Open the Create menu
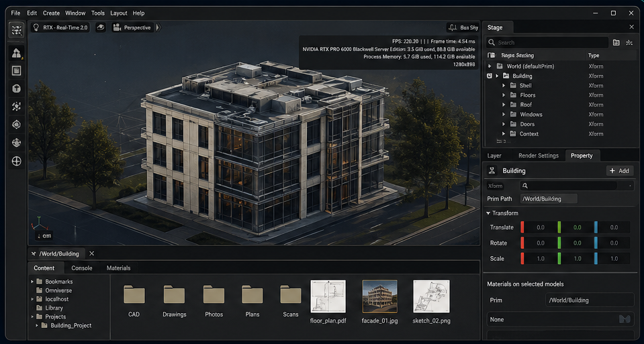644x344 pixels. pos(51,13)
